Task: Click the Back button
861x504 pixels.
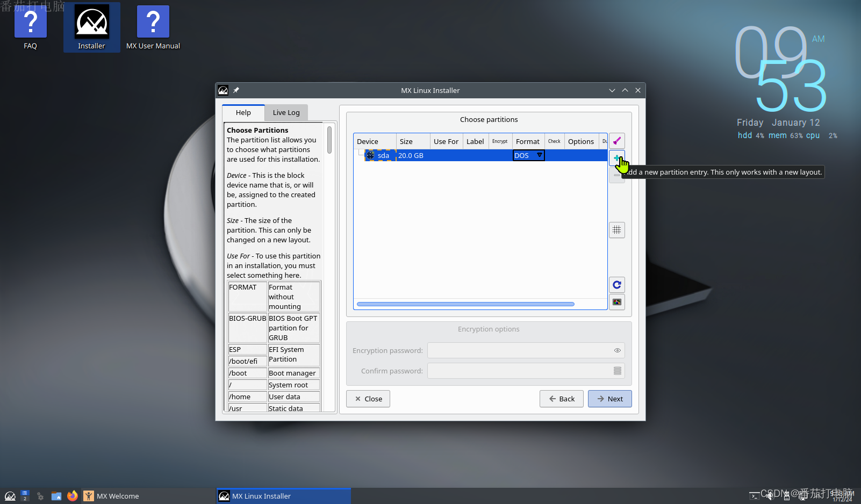Action: 562,399
